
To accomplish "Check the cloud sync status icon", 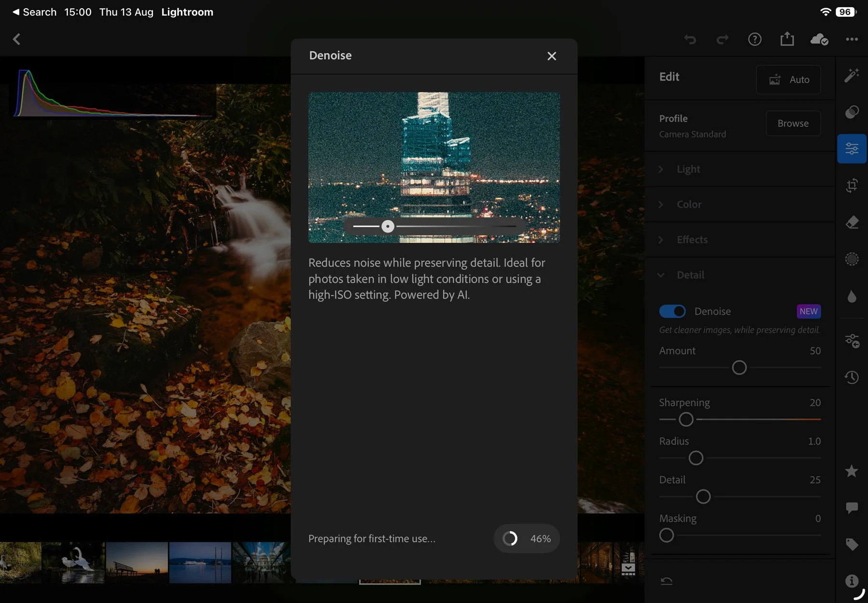I will (x=819, y=39).
